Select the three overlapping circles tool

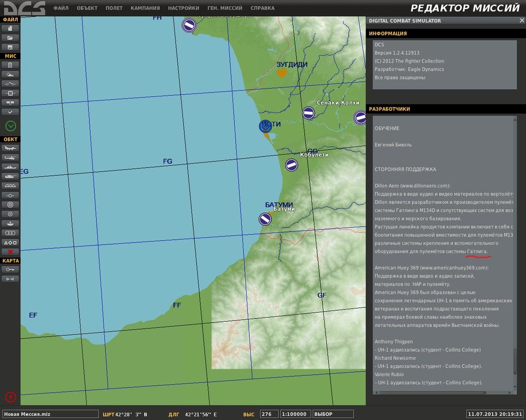[10, 233]
